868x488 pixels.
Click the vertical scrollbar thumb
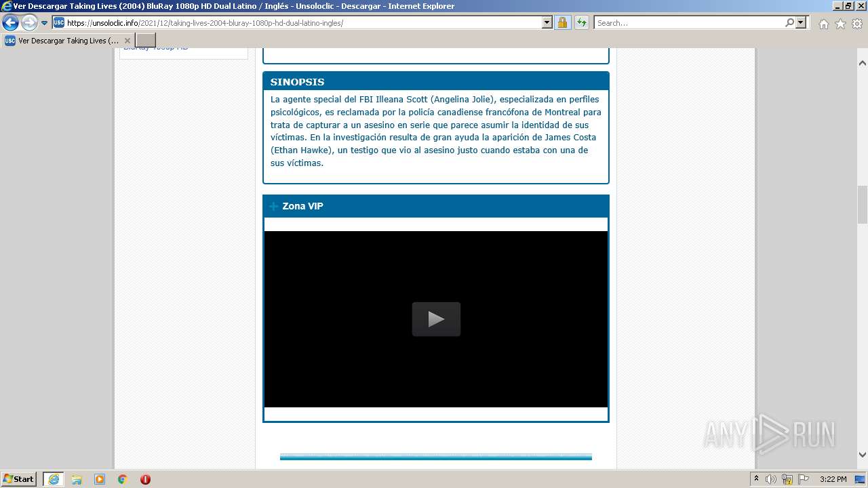863,205
